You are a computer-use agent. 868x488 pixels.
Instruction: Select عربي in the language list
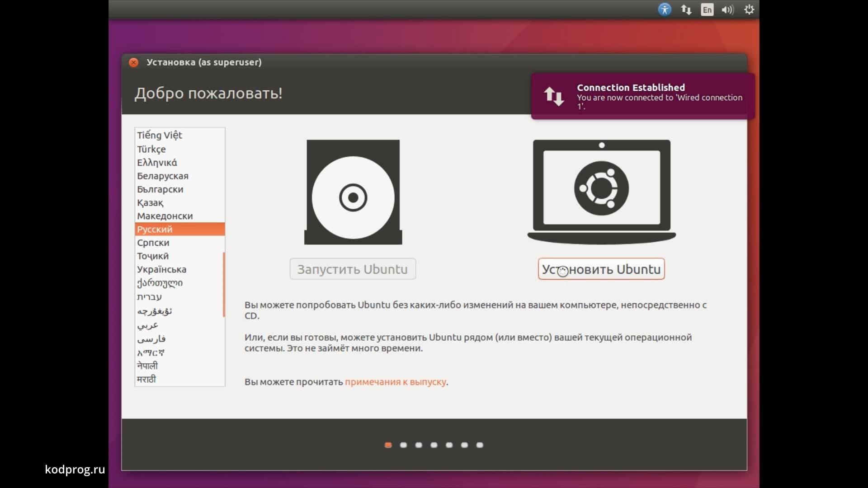(180, 325)
